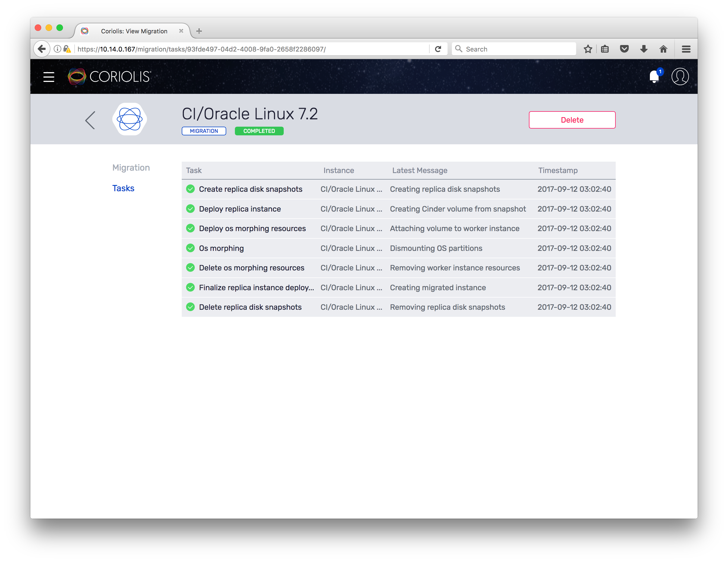Screen dimensions: 728x562
Task: Click the green check next to Delete replica disk snapshots
Action: point(190,307)
